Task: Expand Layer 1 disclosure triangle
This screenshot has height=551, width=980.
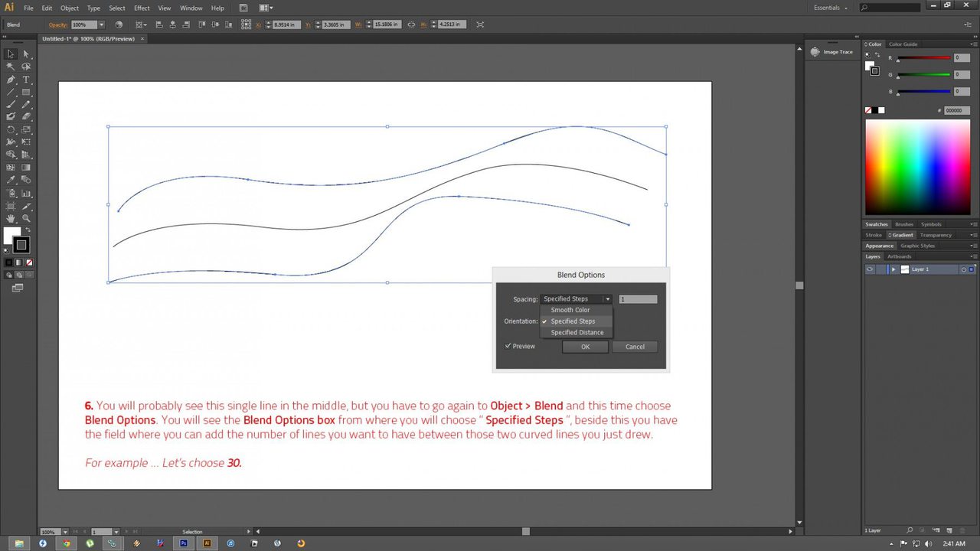Action: [893, 269]
